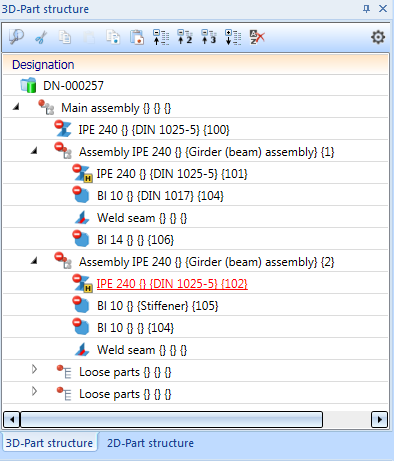Collapse structure to level 1 icon

pyautogui.click(x=161, y=37)
